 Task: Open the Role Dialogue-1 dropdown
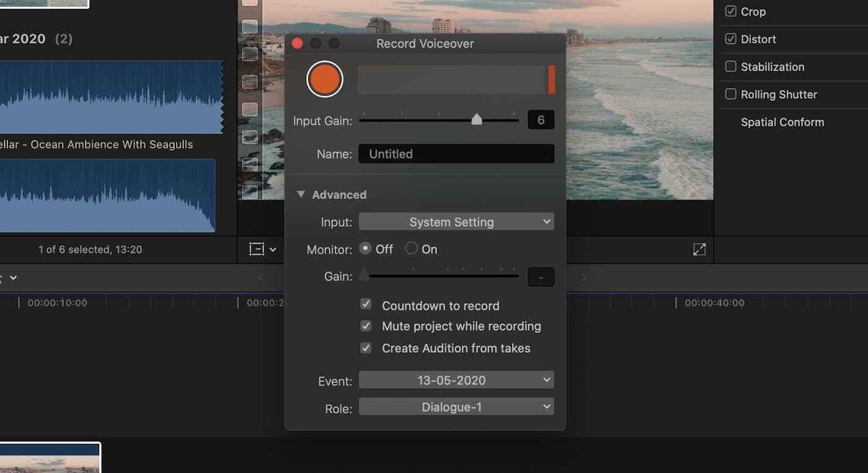pos(456,407)
